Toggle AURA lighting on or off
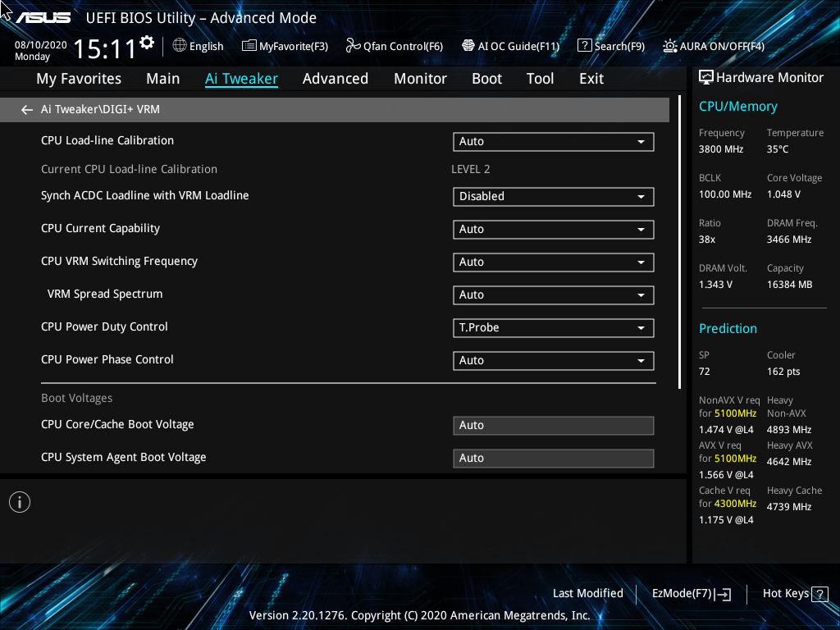The image size is (840, 630). (x=712, y=46)
